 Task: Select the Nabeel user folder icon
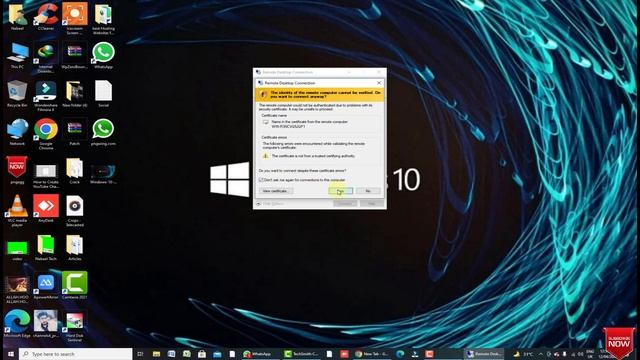click(17, 17)
